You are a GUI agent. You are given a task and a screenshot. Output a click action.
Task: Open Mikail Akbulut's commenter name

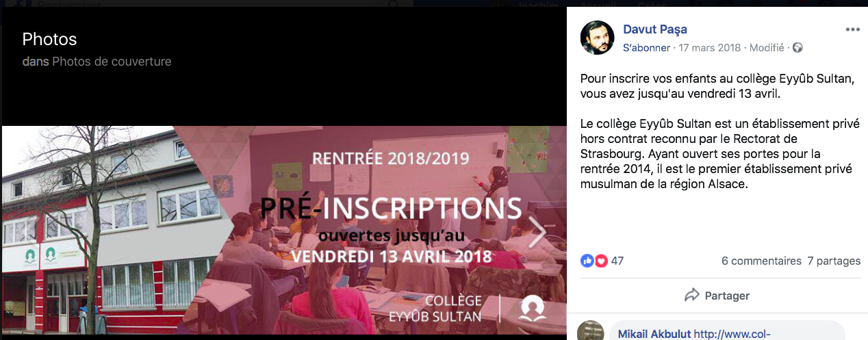[x=654, y=334]
